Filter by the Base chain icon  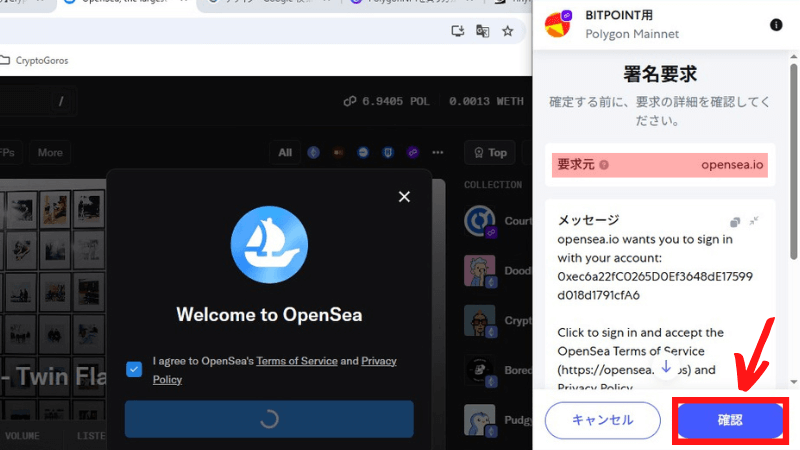pos(363,153)
